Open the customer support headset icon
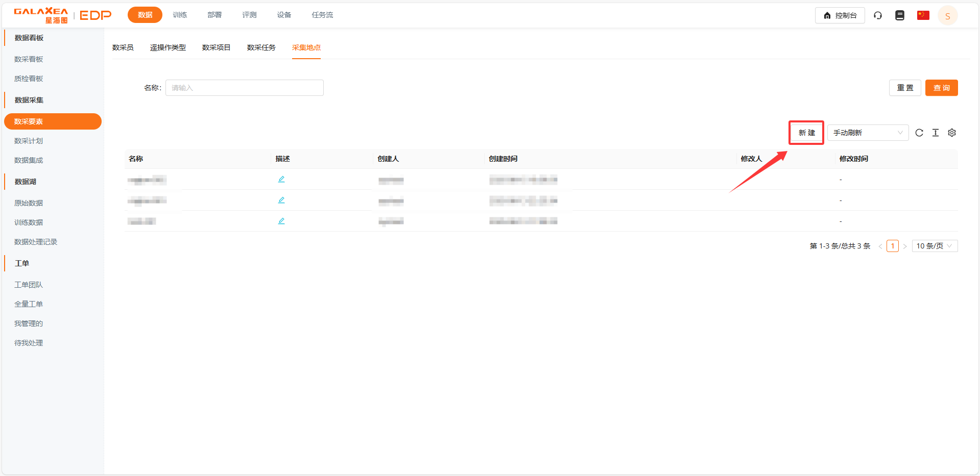The width and height of the screenshot is (980, 476). [x=877, y=15]
